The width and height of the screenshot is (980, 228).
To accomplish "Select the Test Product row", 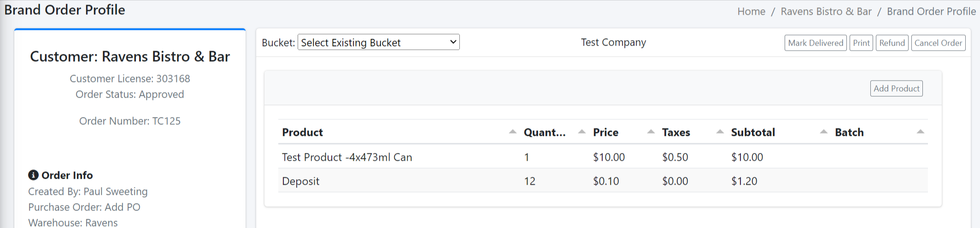I will [347, 157].
